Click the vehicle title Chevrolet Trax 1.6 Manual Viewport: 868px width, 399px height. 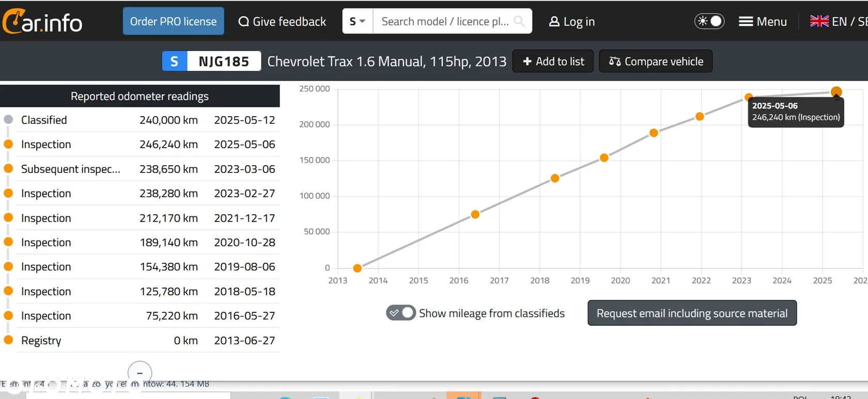point(386,61)
